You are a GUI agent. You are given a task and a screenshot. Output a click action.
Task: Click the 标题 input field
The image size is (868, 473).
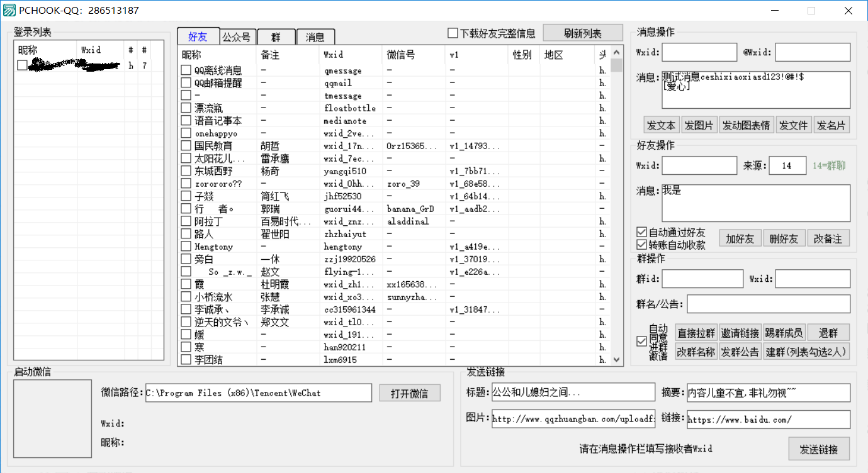(573, 393)
